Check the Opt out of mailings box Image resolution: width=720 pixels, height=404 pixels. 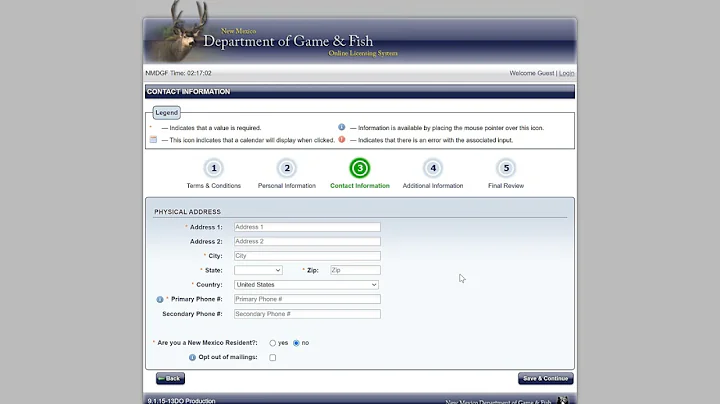point(273,358)
